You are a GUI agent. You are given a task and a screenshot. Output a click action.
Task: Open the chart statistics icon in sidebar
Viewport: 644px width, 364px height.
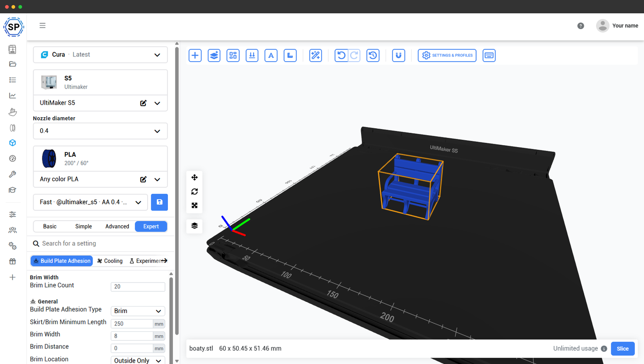click(12, 96)
